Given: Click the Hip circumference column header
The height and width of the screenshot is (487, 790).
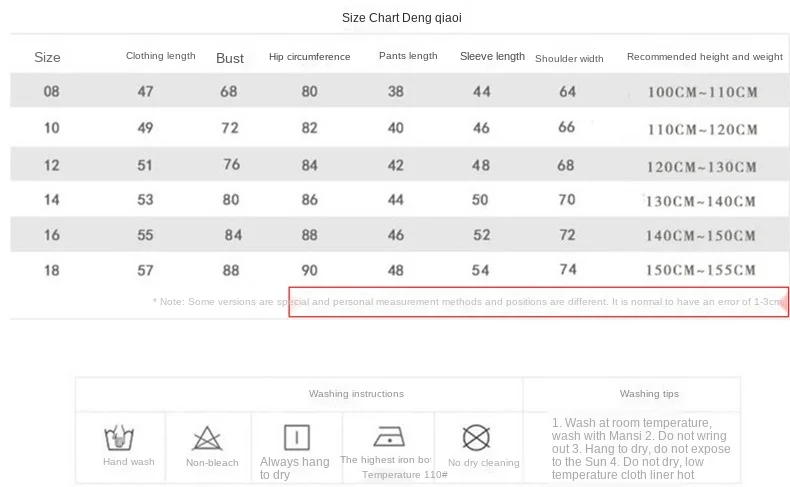Looking at the screenshot, I should pyautogui.click(x=309, y=57).
